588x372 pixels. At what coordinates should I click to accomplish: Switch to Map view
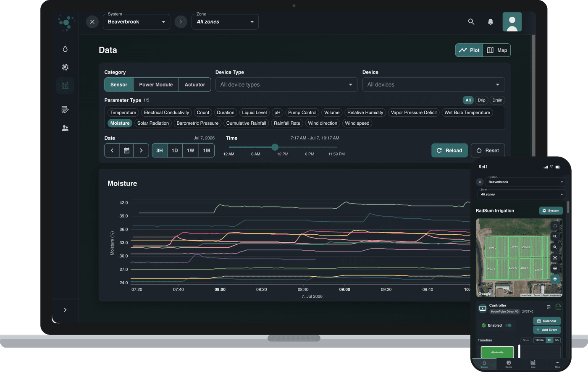(x=497, y=50)
